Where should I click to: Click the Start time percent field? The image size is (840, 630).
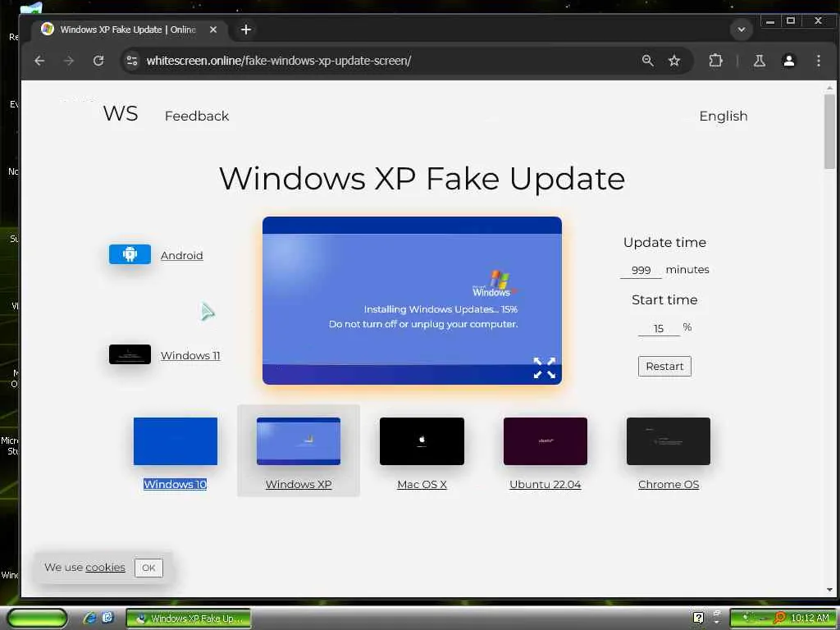(659, 328)
